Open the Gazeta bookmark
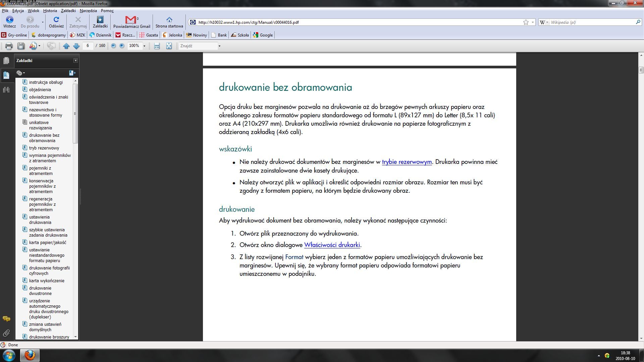The width and height of the screenshot is (644, 362). 149,35
